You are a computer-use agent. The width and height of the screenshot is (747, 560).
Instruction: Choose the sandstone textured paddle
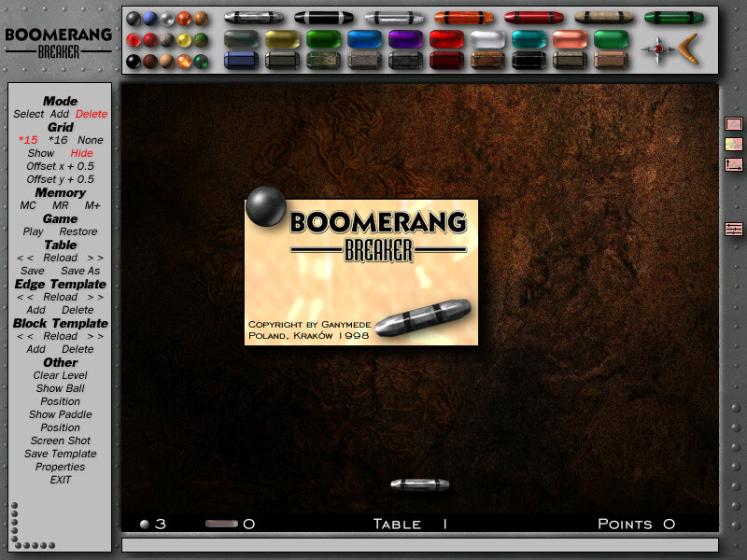[604, 18]
